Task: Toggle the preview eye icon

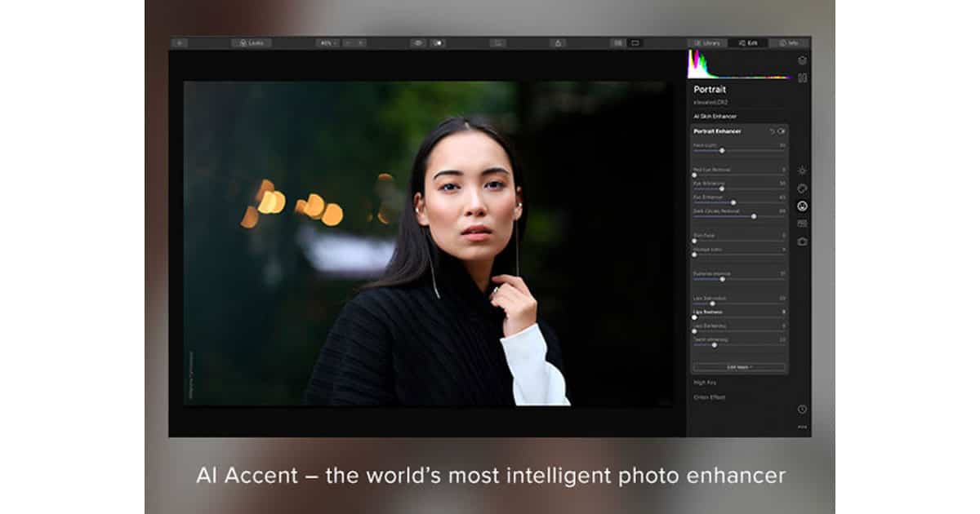Action: tap(417, 42)
